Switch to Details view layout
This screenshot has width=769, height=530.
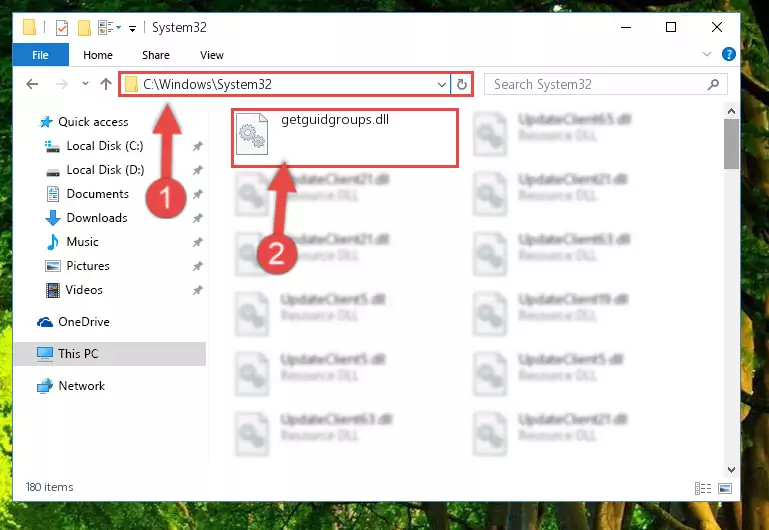point(702,488)
